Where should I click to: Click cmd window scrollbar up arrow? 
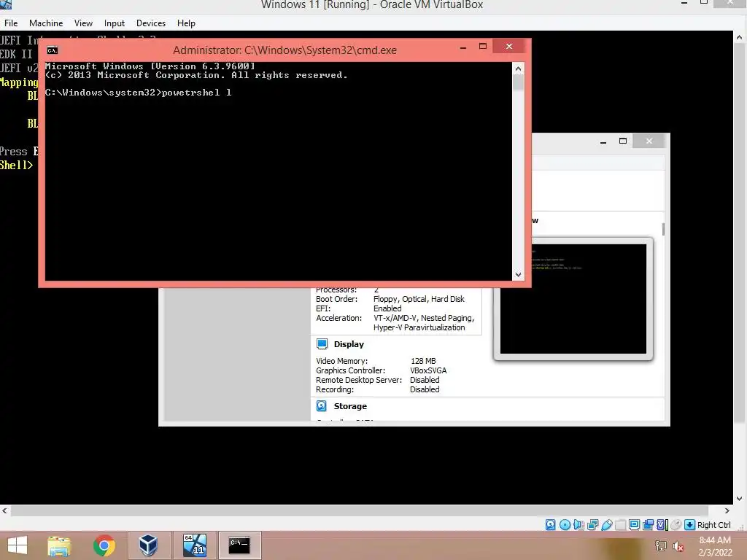point(519,69)
